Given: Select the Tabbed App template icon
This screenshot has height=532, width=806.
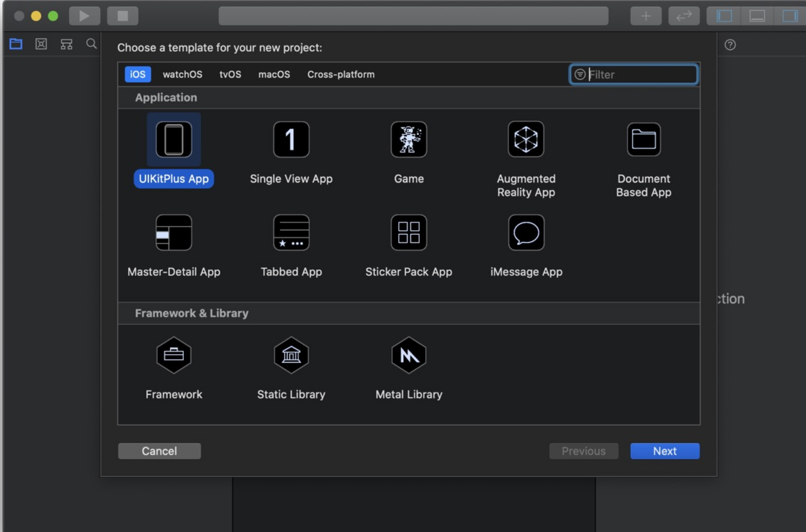Looking at the screenshot, I should pyautogui.click(x=291, y=232).
